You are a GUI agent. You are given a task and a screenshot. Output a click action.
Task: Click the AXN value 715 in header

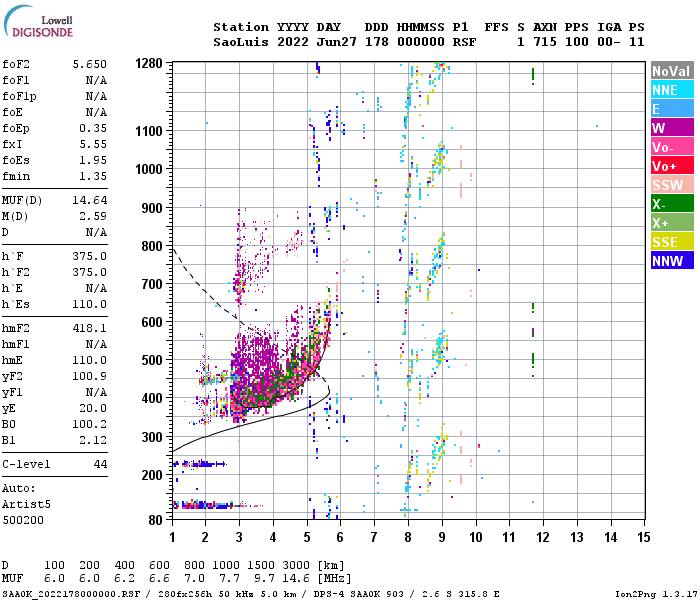coord(545,42)
